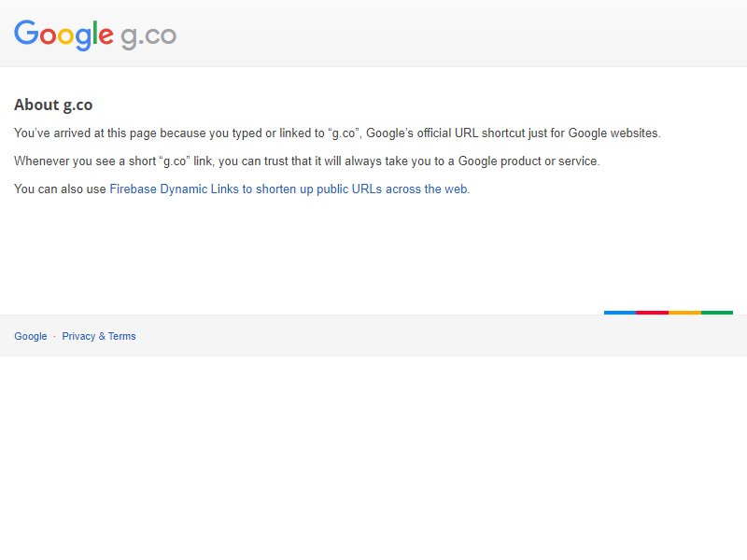Open the Google link in the footer
Screen dimensions: 747x560
[x=31, y=336]
